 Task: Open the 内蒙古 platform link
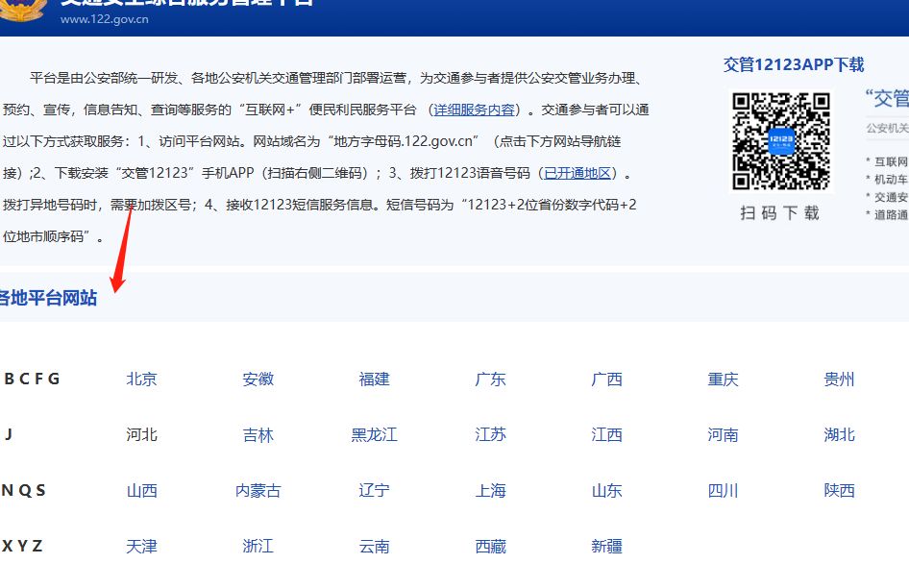click(258, 491)
